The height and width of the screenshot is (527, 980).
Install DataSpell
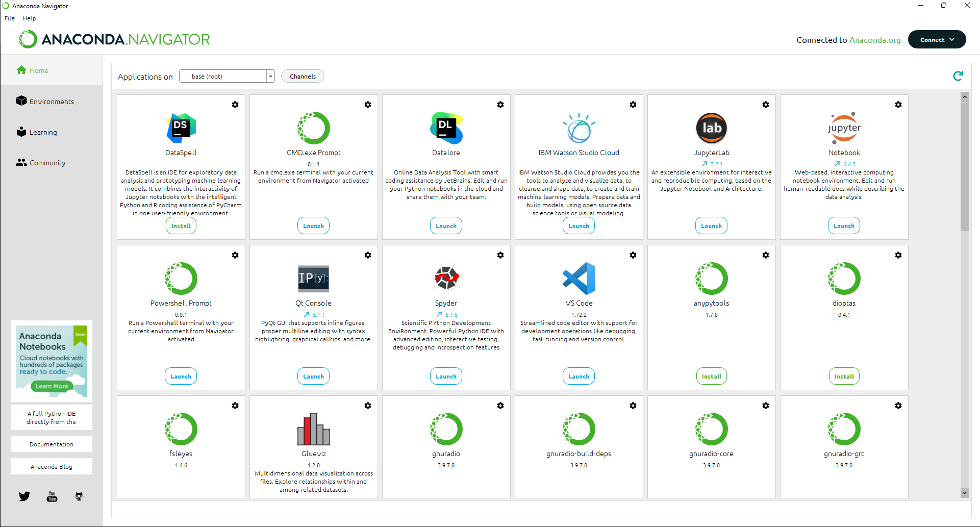coord(181,225)
